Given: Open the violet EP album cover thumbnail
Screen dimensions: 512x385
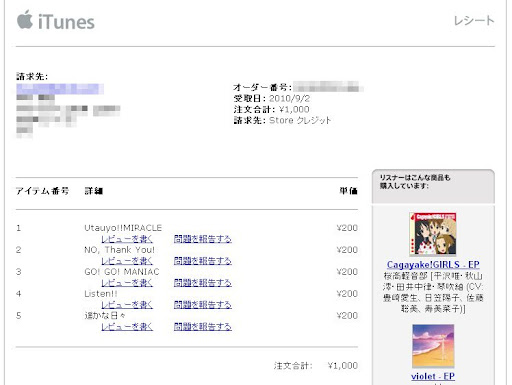Looking at the screenshot, I should (x=433, y=346).
